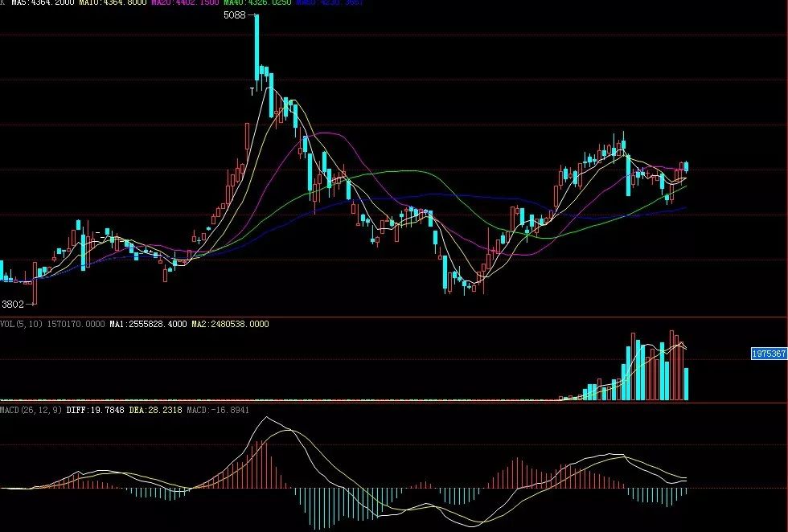Select the last cyan volume bar

coord(686,384)
